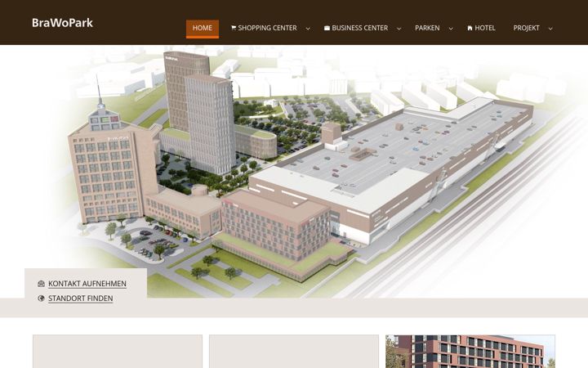The image size is (588, 368).
Task: Follow the KONTAKT AUFNEHMEN link
Action: tap(87, 284)
